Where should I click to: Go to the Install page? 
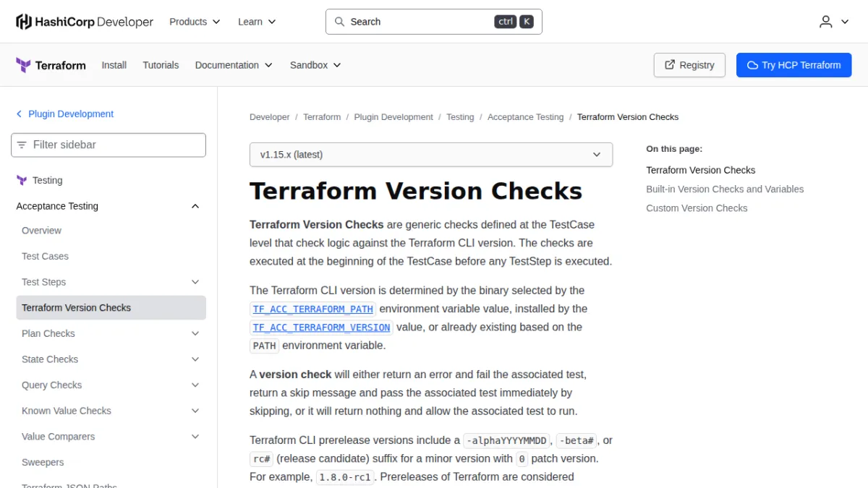(114, 65)
